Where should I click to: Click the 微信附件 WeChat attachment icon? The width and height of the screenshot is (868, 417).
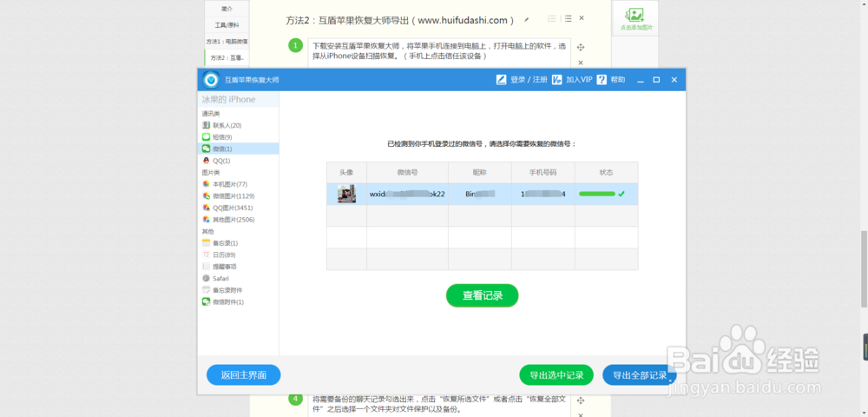tap(206, 301)
